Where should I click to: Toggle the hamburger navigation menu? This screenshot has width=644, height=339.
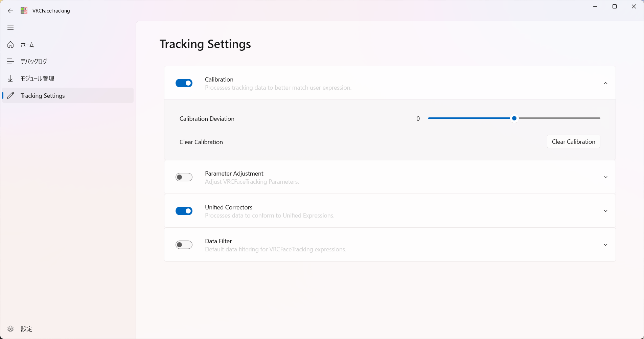point(10,28)
